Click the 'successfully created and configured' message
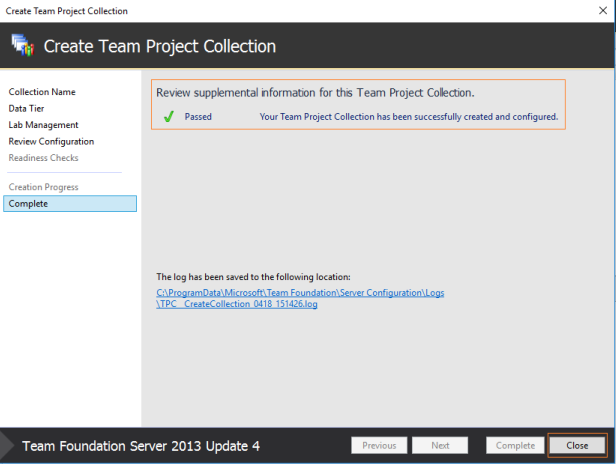The image size is (616, 464). pyautogui.click(x=409, y=117)
